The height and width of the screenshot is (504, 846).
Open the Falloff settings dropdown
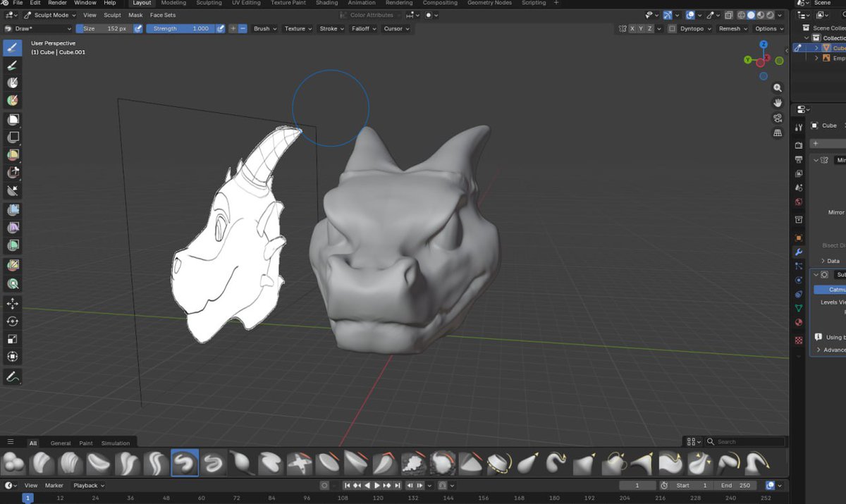click(363, 29)
